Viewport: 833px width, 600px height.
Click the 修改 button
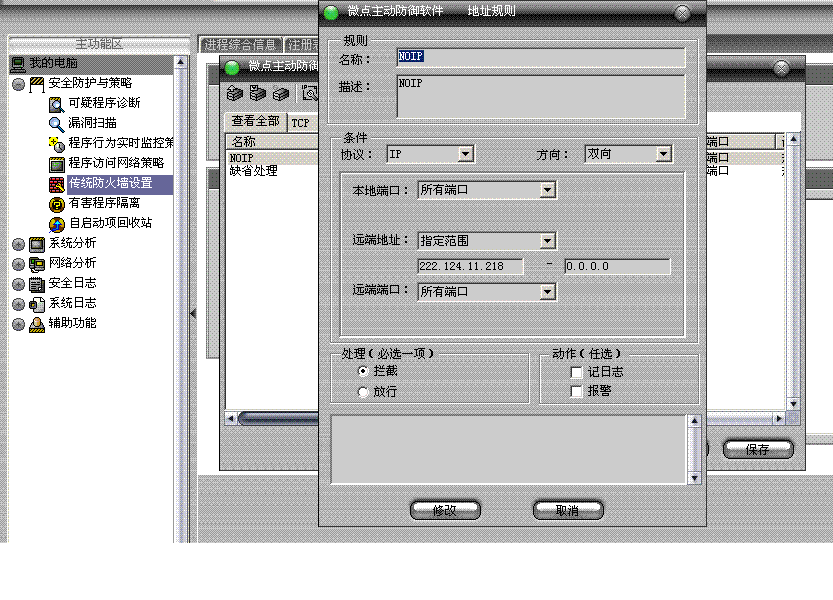445,510
